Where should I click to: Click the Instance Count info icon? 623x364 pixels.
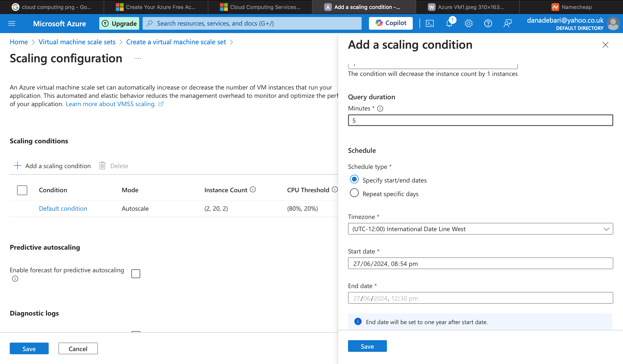click(253, 190)
